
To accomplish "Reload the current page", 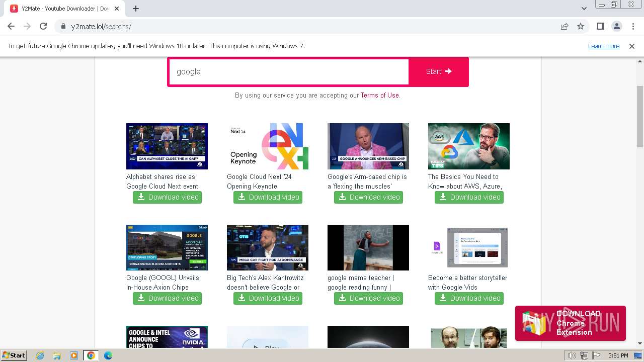I will tap(43, 26).
